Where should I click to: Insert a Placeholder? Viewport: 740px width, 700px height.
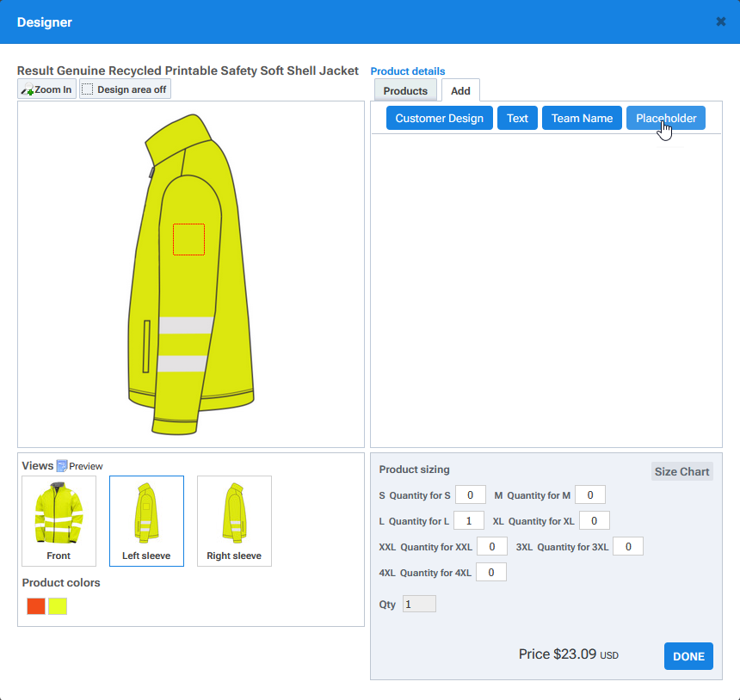(x=666, y=118)
